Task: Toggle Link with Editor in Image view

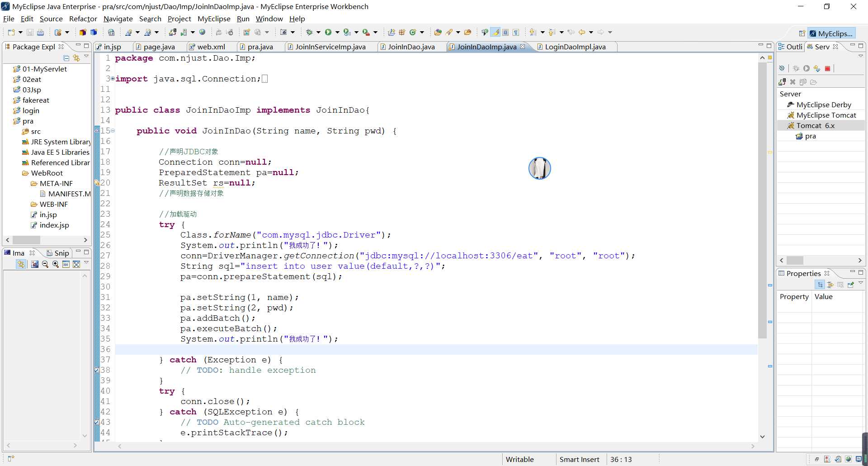Action: pos(21,264)
